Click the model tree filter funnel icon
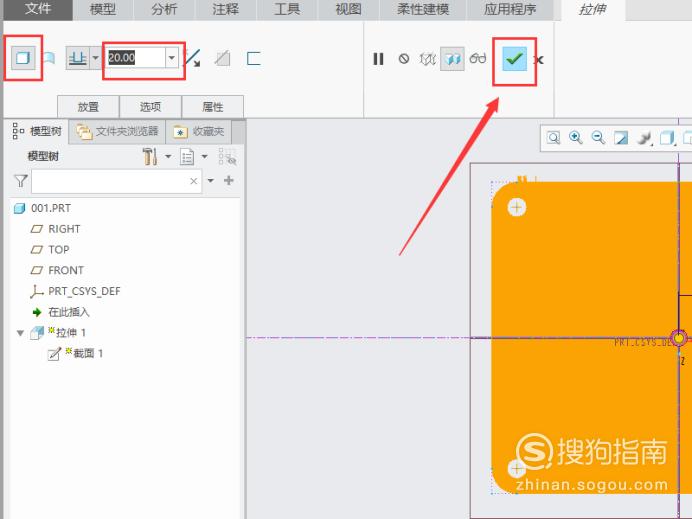The height and width of the screenshot is (519, 692). coord(21,181)
